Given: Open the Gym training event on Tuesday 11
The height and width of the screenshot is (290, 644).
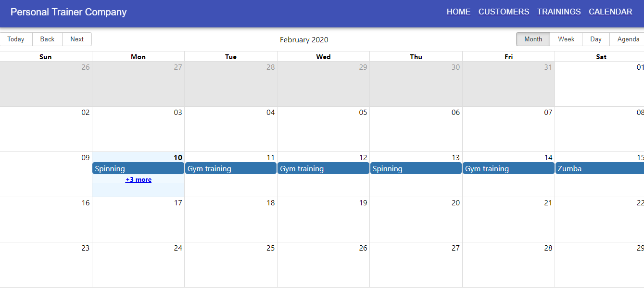Looking at the screenshot, I should pyautogui.click(x=231, y=168).
